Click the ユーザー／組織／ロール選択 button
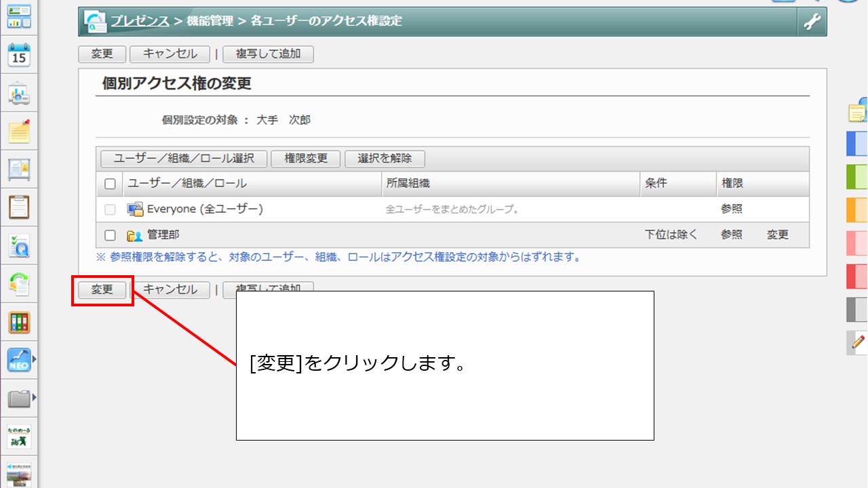 184,159
